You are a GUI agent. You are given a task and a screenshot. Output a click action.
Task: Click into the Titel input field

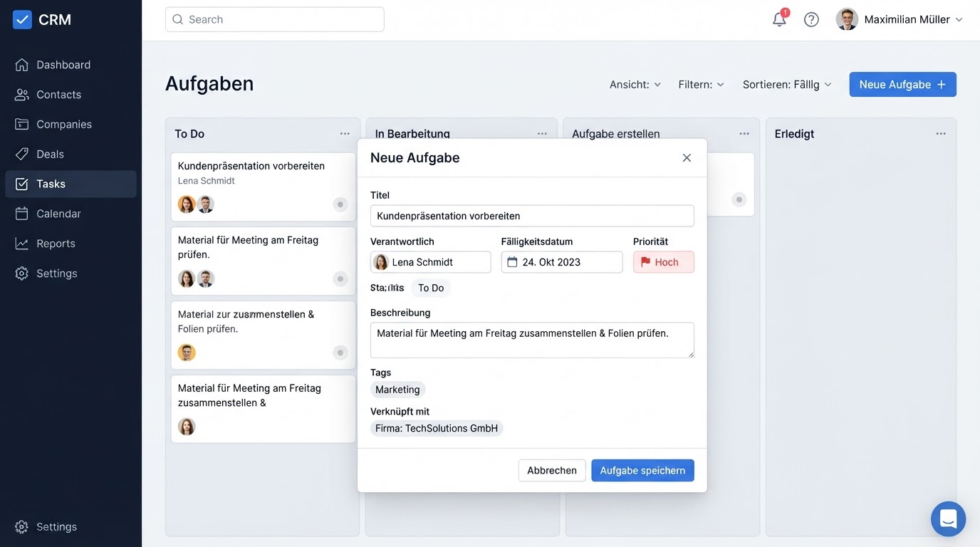pyautogui.click(x=532, y=216)
